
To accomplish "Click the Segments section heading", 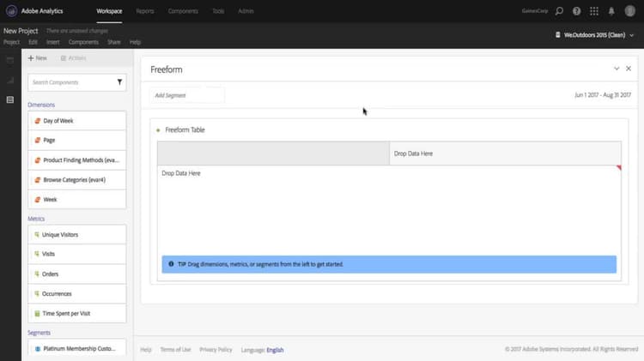I will tap(39, 333).
